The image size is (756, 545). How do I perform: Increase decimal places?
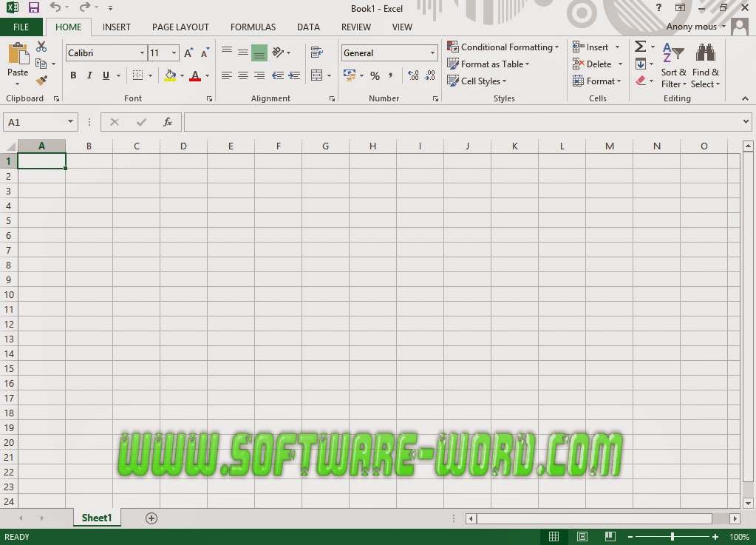pos(413,75)
